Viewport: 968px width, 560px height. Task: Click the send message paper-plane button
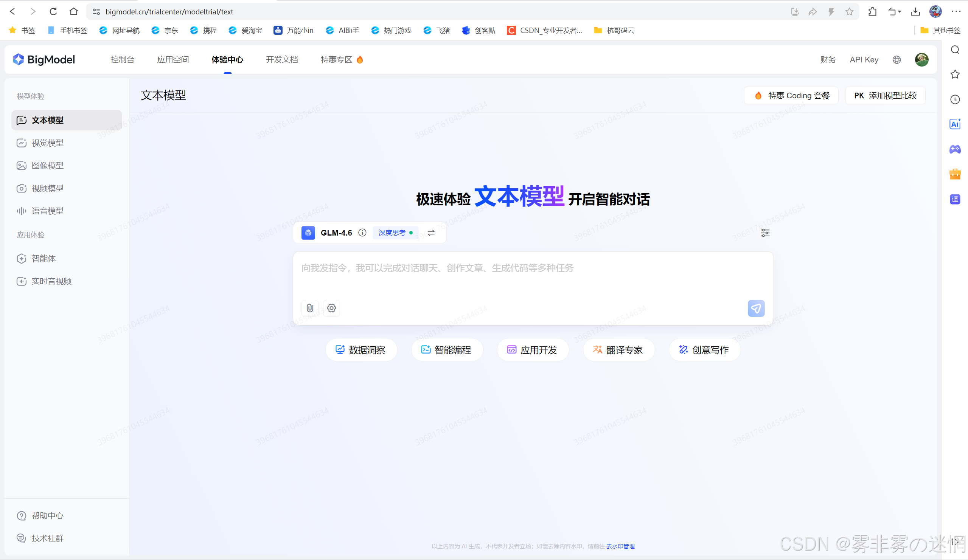pyautogui.click(x=755, y=309)
